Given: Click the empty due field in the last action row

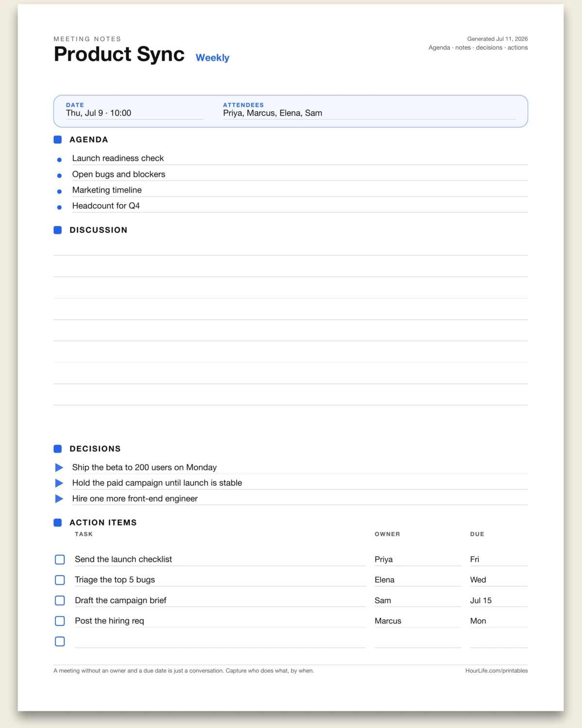Looking at the screenshot, I should click(499, 642).
